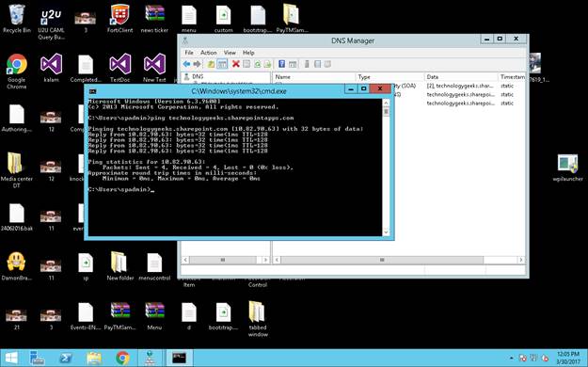Switch to cmd.exe taskbar button
The width and height of the screenshot is (588, 367).
click(x=179, y=358)
